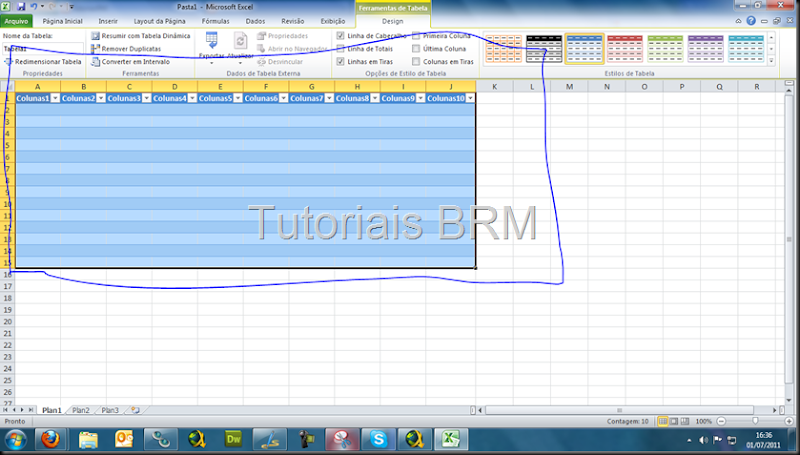Viewport: 800px width, 455px height.
Task: Select Normal view icon in status bar
Action: pos(663,421)
